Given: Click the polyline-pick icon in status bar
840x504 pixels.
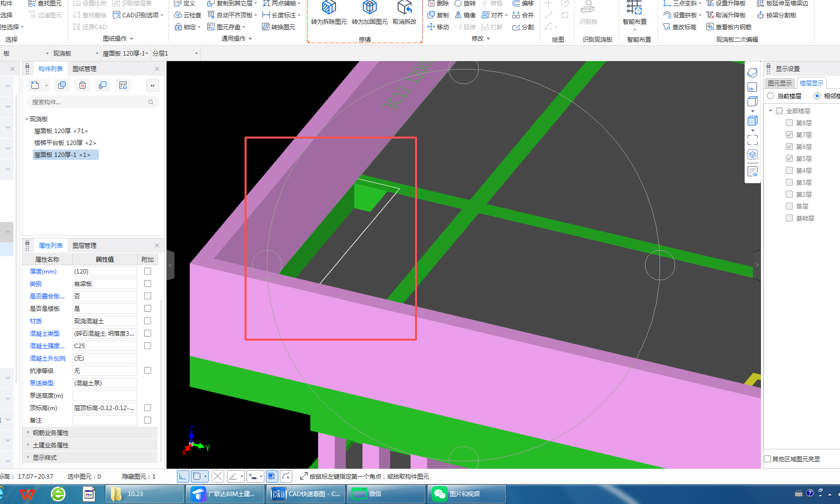Looking at the screenshot, I should (x=286, y=477).
